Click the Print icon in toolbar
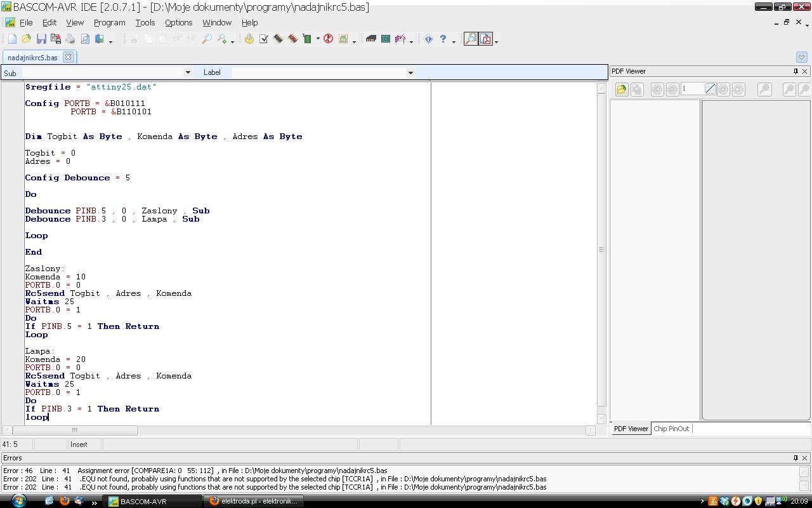This screenshot has width=812, height=508. (x=70, y=39)
